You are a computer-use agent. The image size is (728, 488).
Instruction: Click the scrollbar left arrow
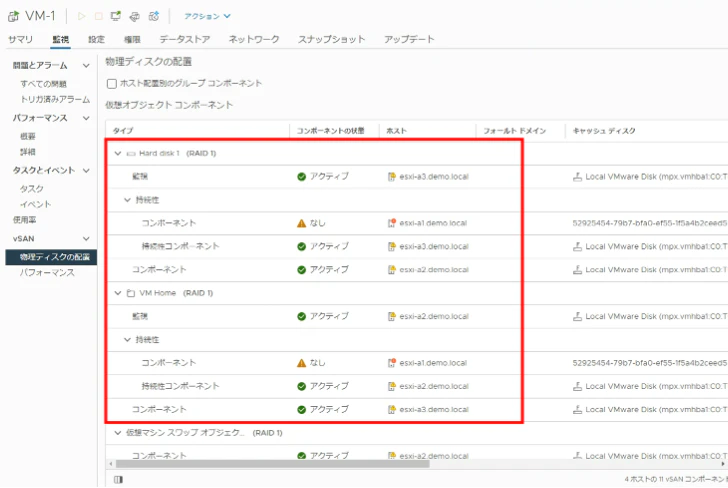click(110, 464)
